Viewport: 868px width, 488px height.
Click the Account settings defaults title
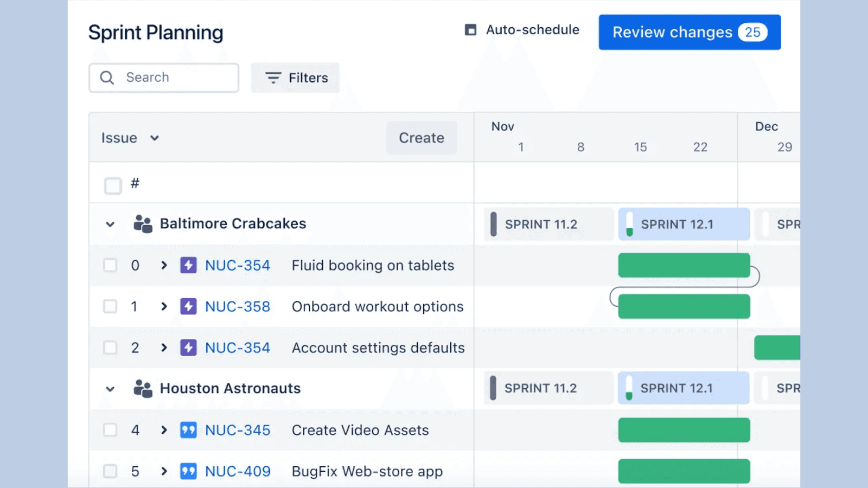coord(378,348)
